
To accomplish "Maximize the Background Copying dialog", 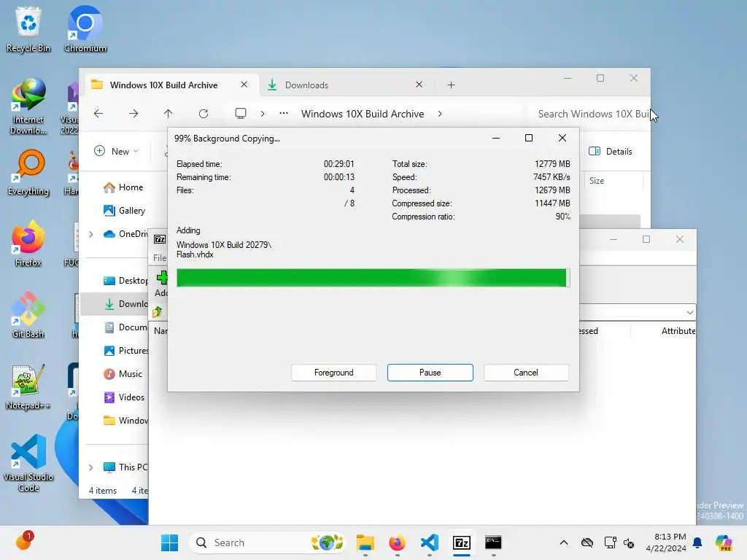I will (x=529, y=138).
